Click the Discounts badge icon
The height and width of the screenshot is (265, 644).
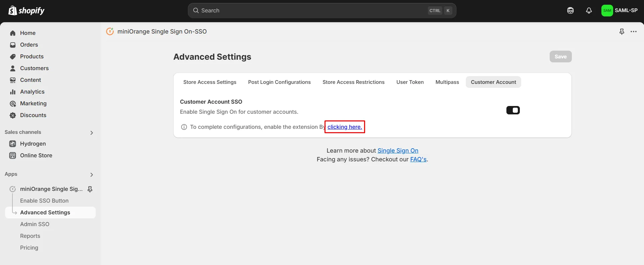13,115
